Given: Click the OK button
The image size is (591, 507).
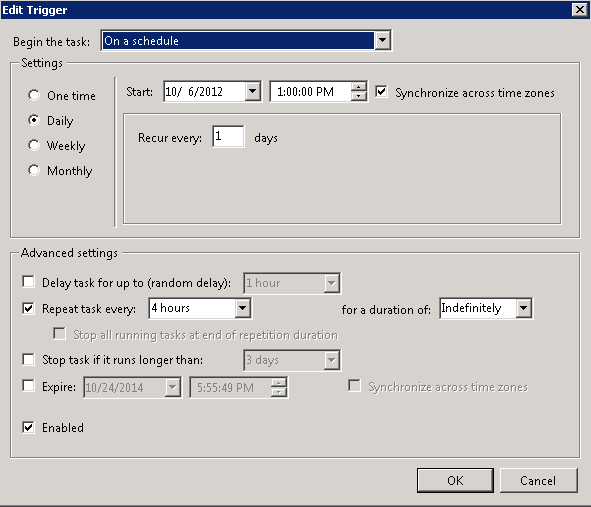Looking at the screenshot, I should (455, 480).
